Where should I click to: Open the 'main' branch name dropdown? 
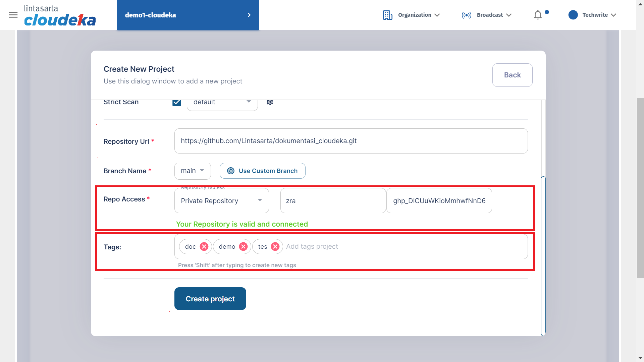(193, 171)
